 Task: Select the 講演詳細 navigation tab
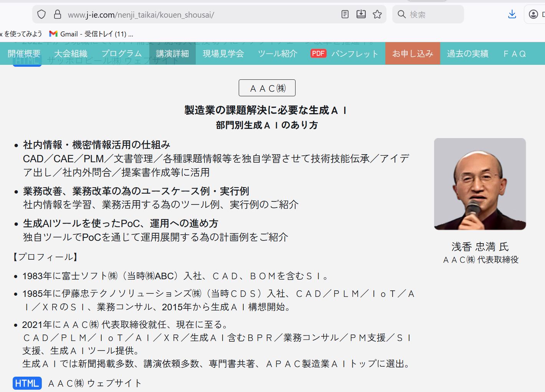tap(172, 54)
